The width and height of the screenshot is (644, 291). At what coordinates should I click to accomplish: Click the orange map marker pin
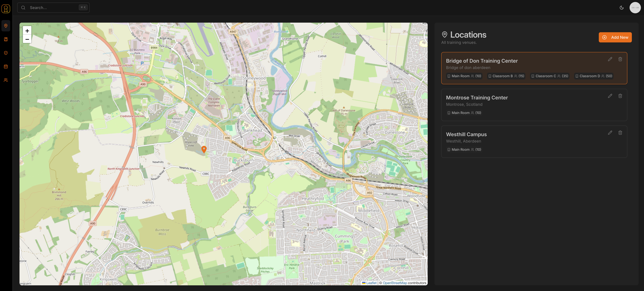click(204, 149)
